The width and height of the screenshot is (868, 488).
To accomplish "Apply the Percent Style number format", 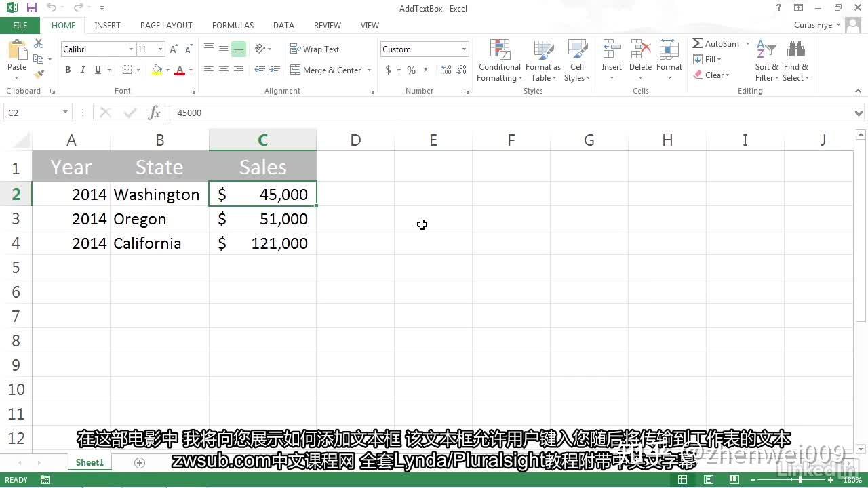I will point(410,70).
